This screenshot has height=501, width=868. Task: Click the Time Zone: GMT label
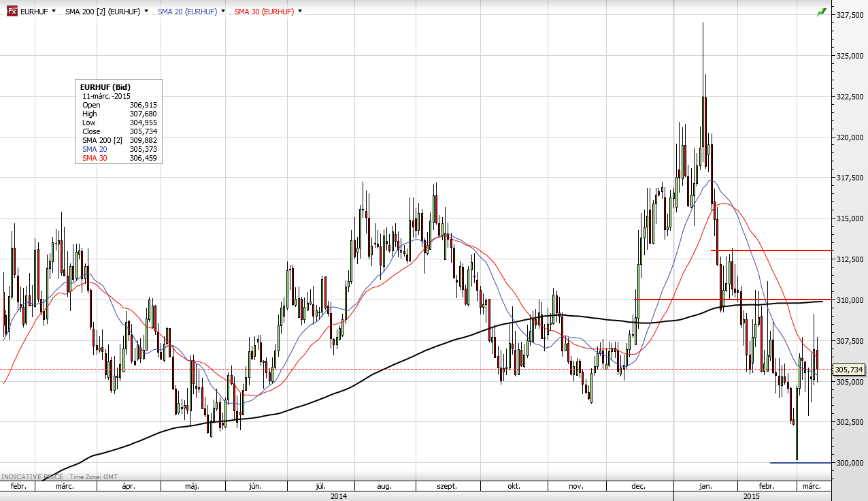click(x=94, y=477)
